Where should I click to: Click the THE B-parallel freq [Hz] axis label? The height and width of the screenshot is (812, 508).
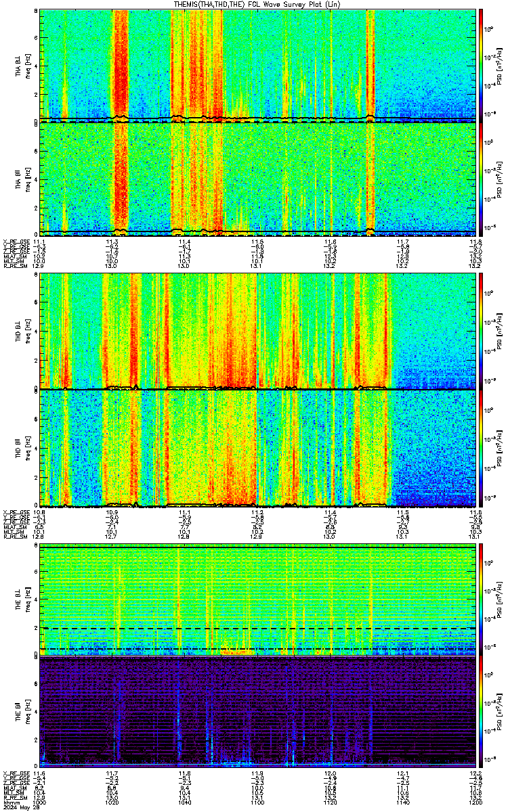point(26,711)
